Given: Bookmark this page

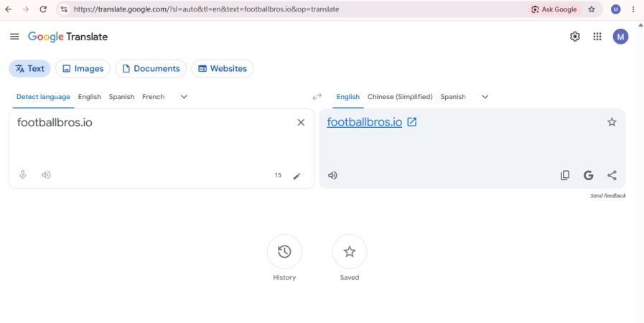Looking at the screenshot, I should click(592, 9).
